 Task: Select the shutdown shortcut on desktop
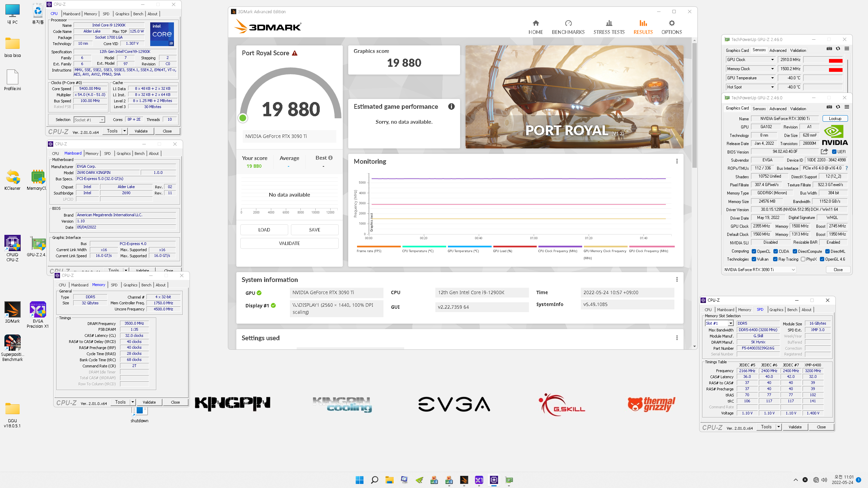[x=139, y=414]
